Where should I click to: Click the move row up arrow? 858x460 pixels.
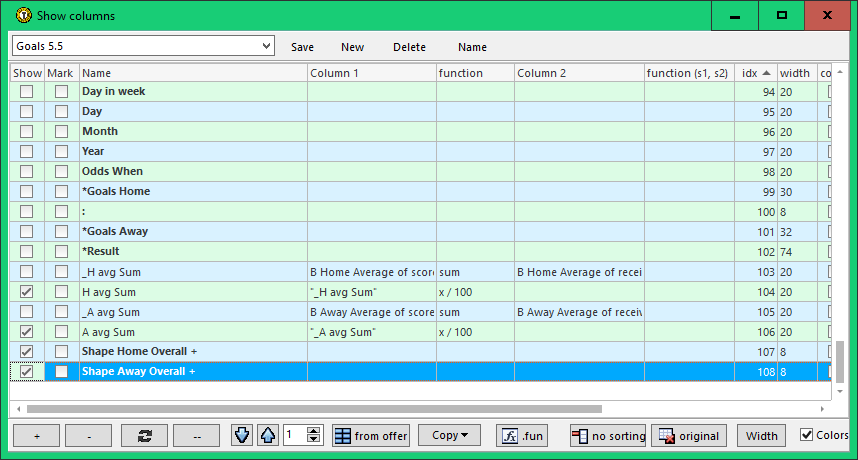click(267, 436)
